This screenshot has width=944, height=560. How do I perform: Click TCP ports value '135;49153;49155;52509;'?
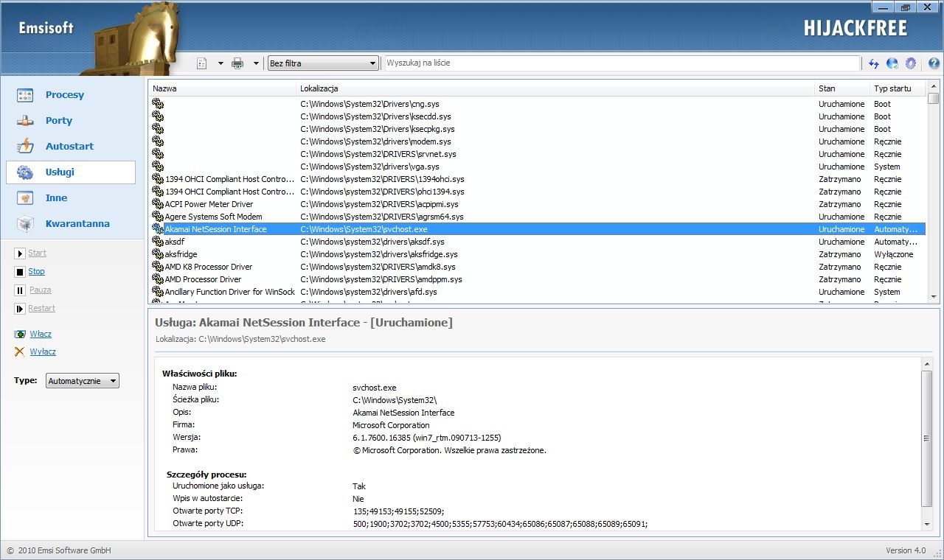398,511
